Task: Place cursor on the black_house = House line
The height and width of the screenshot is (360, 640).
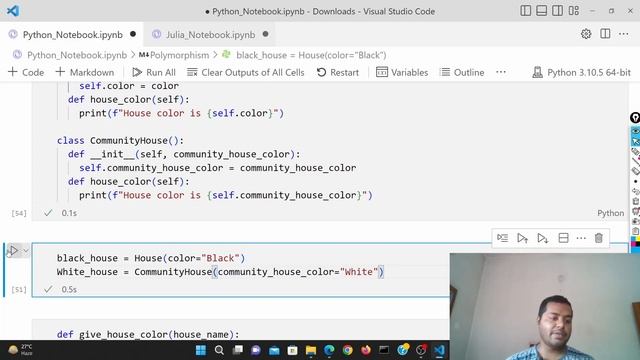Action: (151, 258)
